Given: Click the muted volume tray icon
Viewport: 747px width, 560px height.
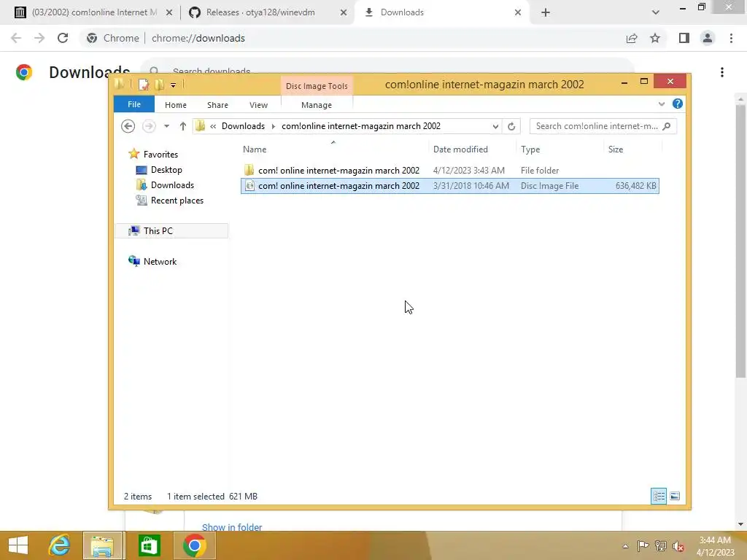Looking at the screenshot, I should click(678, 546).
